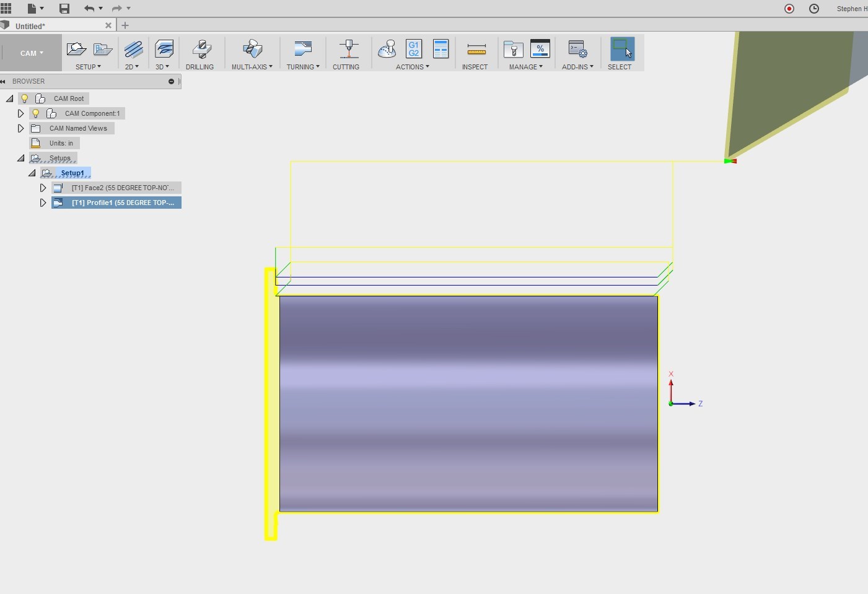Toggle CAM Root visibility lightbulb
The width and height of the screenshot is (868, 594).
coord(25,98)
